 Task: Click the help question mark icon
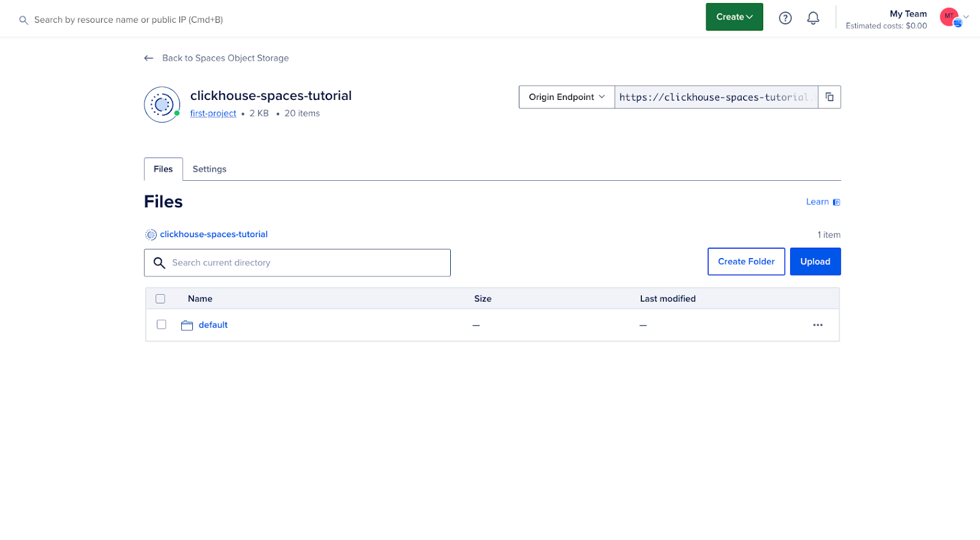point(785,18)
